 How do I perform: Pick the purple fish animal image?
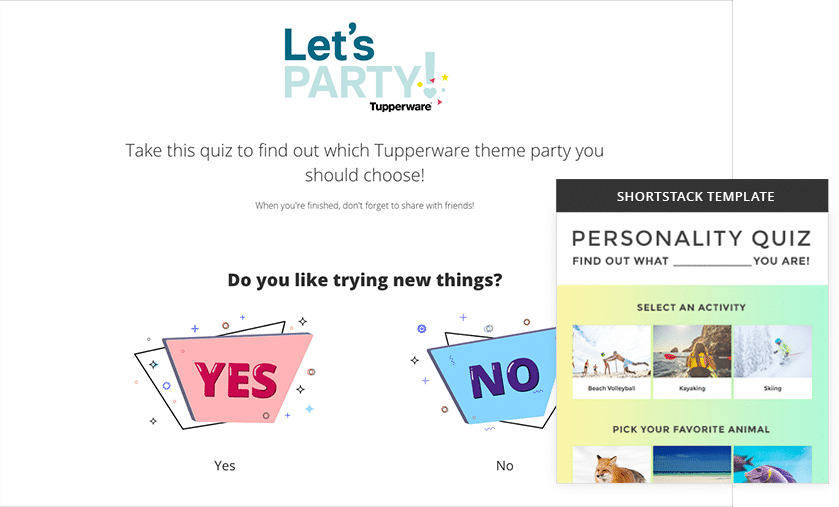click(x=772, y=464)
